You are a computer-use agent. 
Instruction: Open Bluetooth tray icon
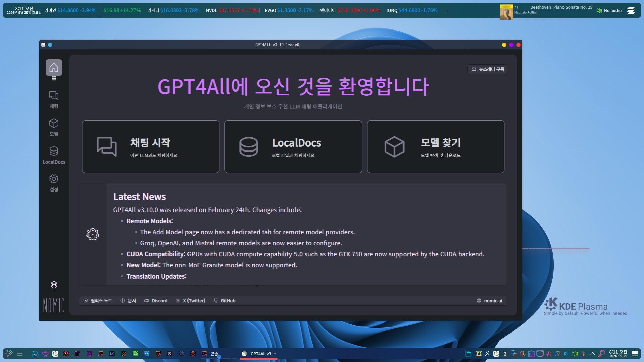coord(566,354)
